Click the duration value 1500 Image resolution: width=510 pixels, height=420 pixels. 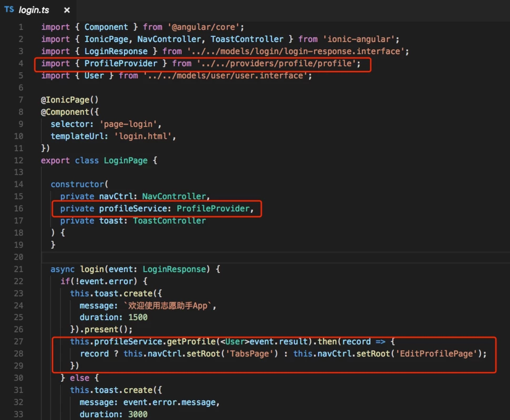[x=138, y=317]
